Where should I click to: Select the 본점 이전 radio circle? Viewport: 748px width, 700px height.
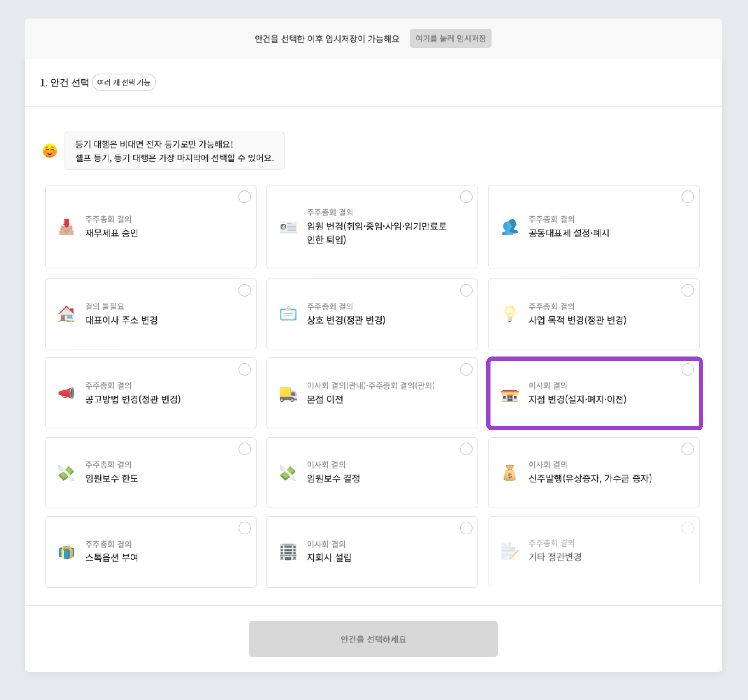(x=466, y=369)
